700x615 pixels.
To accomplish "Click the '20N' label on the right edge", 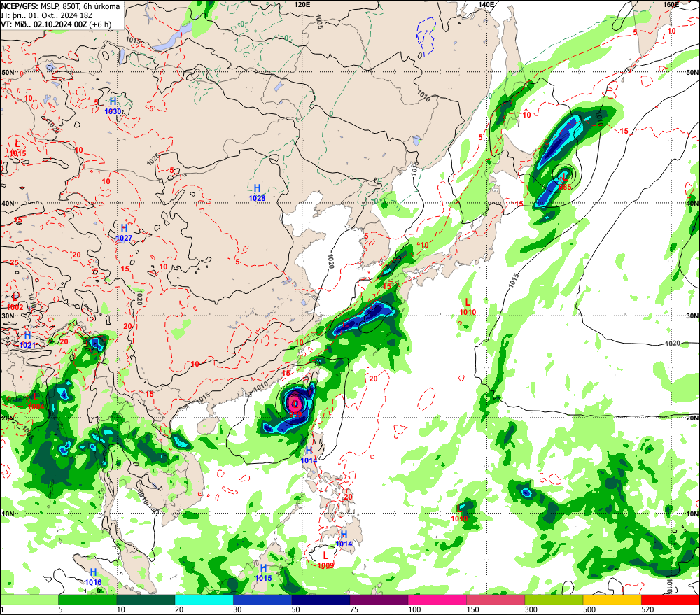I will click(692, 418).
